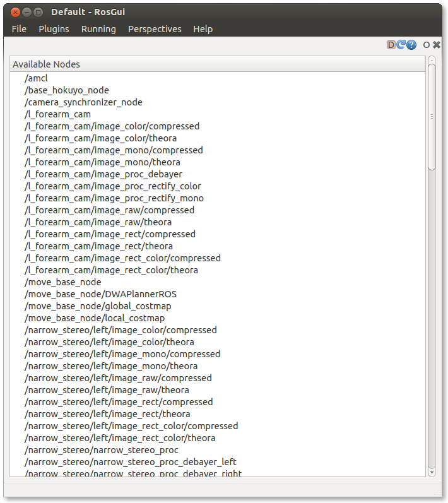Open the Running menu
The image size is (448, 503).
(98, 29)
